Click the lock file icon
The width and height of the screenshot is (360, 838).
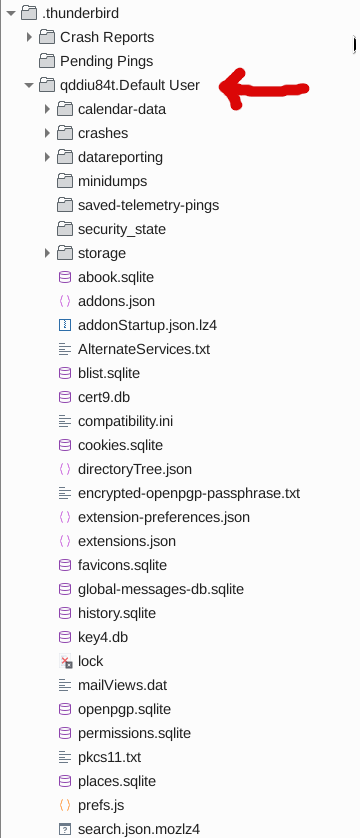pos(66,661)
